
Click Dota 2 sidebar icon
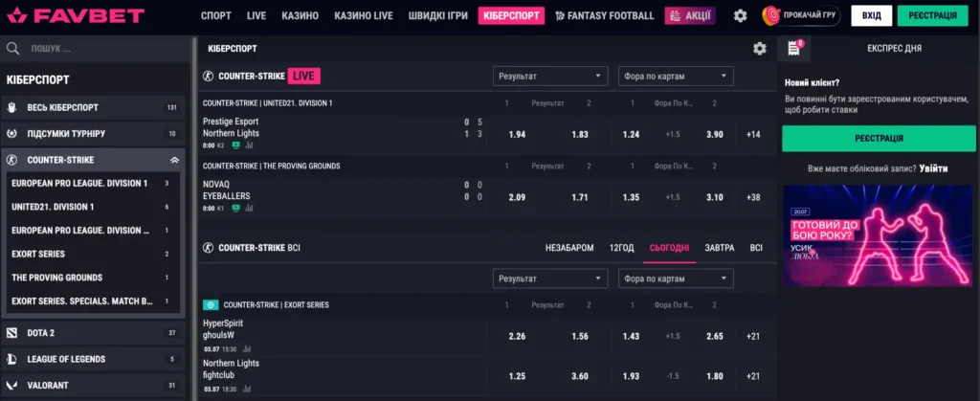tap(11, 333)
